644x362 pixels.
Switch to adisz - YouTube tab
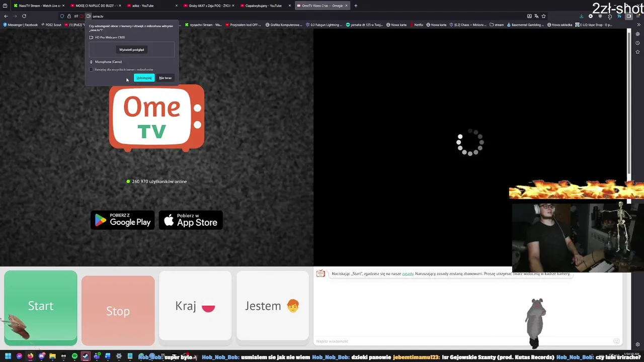tap(151, 6)
